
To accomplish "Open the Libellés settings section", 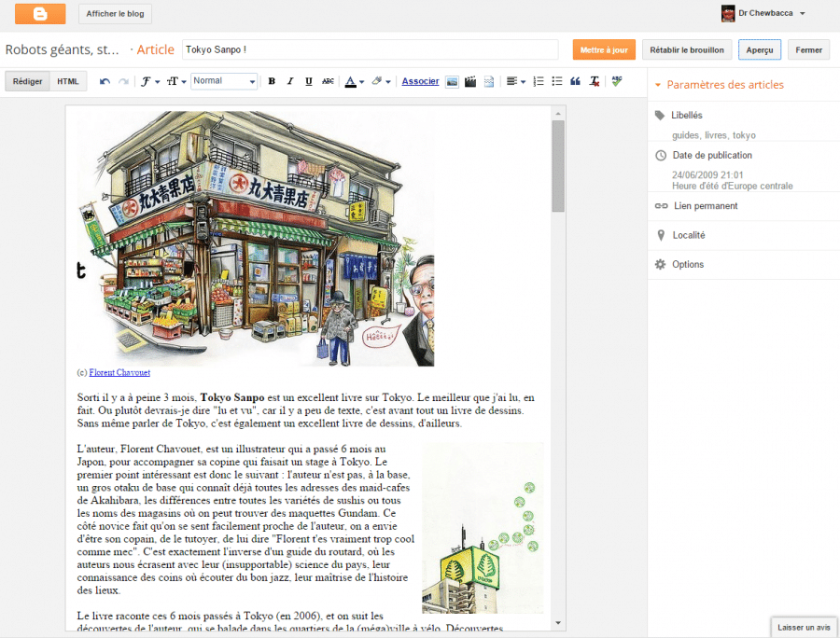I will click(687, 116).
